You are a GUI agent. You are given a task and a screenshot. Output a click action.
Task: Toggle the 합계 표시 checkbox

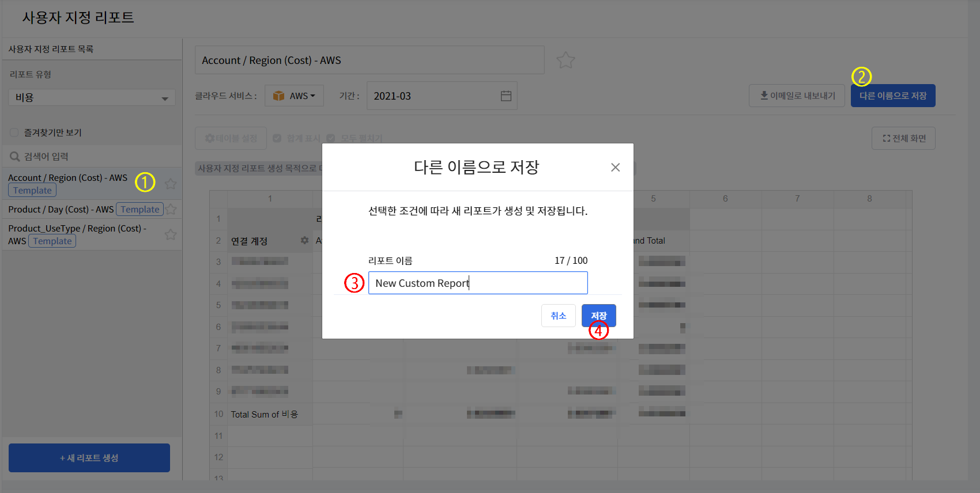(x=277, y=138)
